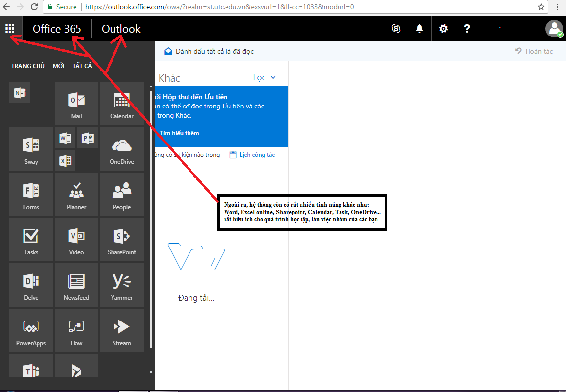This screenshot has width=566, height=392.
Task: Open the Mail app tile
Action: (76, 104)
